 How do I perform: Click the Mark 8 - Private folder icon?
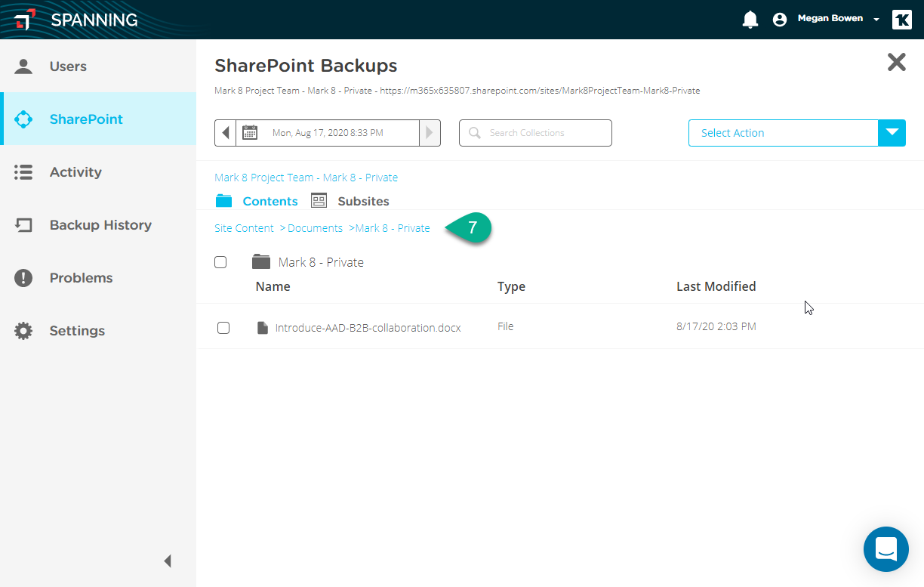(x=261, y=261)
